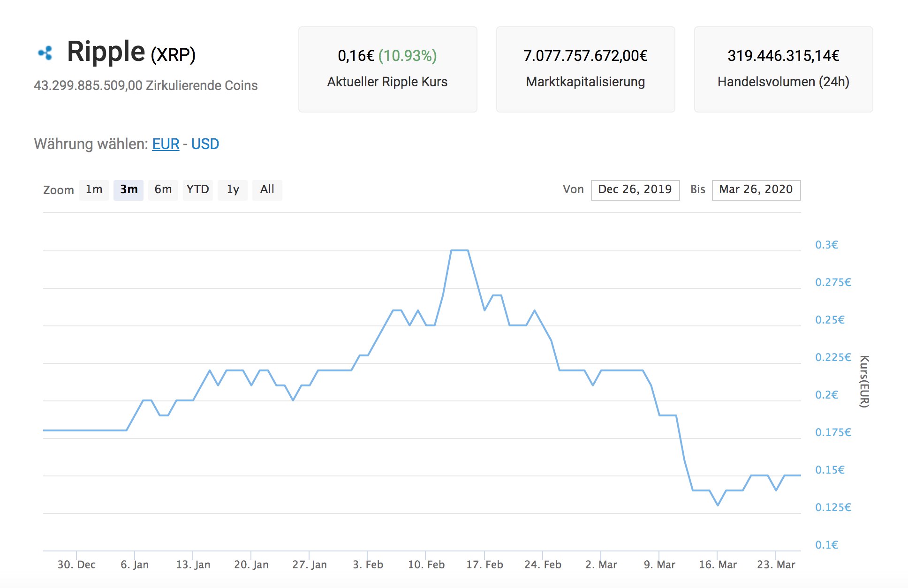The height and width of the screenshot is (588, 908).
Task: Click the '24. Feb' date label
Action: [543, 565]
